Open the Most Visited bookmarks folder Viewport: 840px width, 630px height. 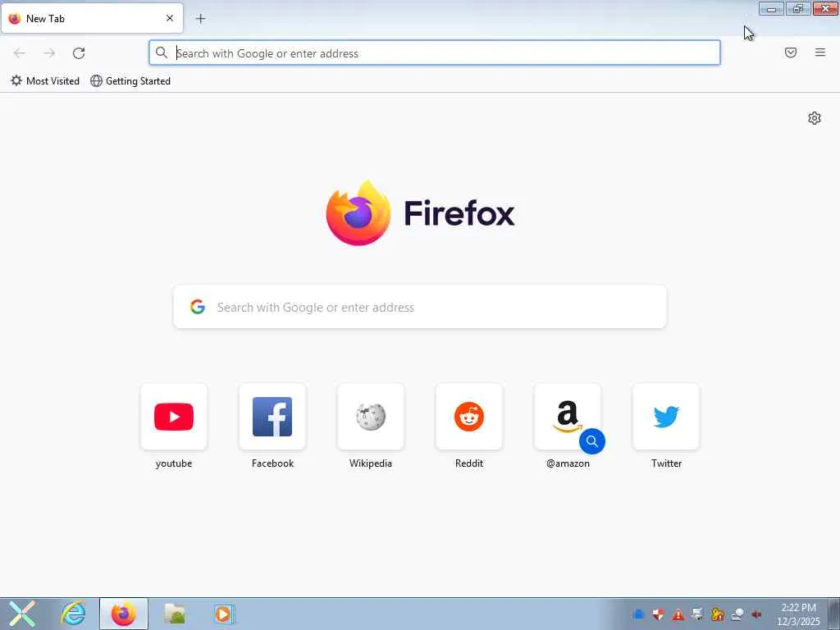click(x=45, y=81)
